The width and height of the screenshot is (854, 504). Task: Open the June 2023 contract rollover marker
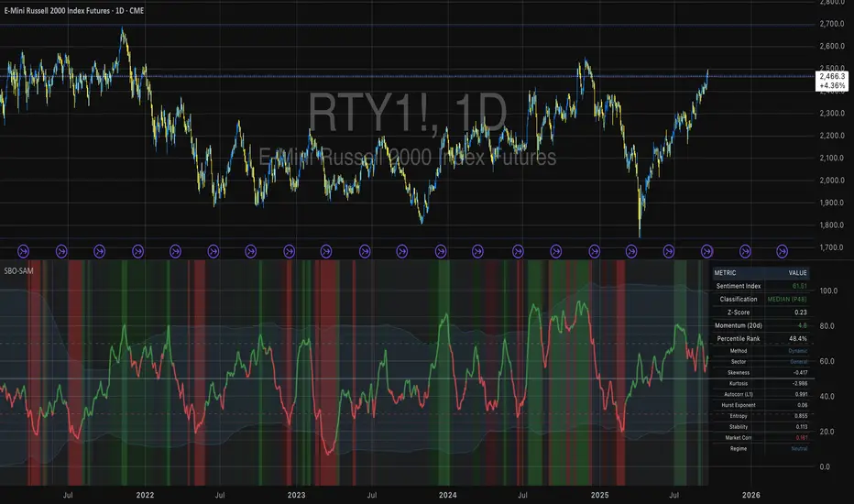pos(365,251)
